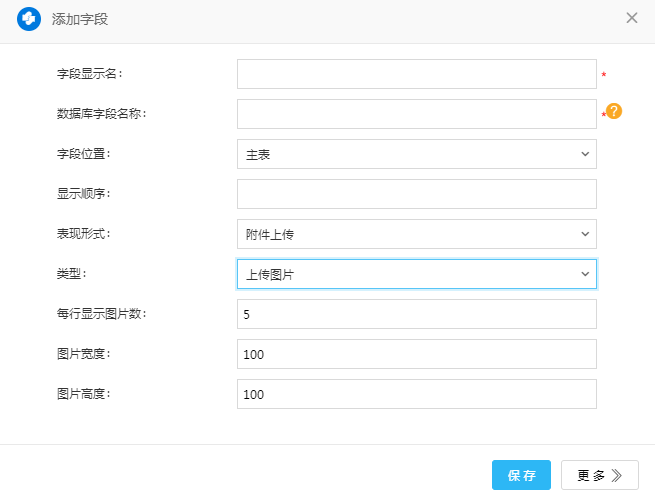
Task: Focus the 字段显示名 text input
Action: (416, 74)
